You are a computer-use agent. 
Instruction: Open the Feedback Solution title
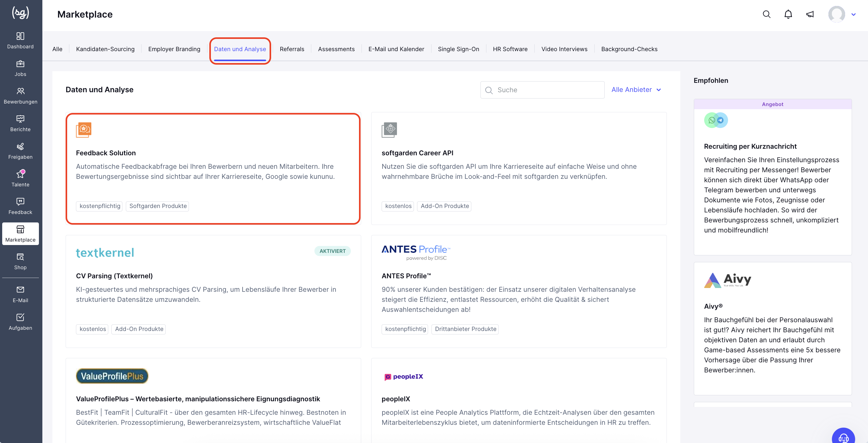point(106,153)
